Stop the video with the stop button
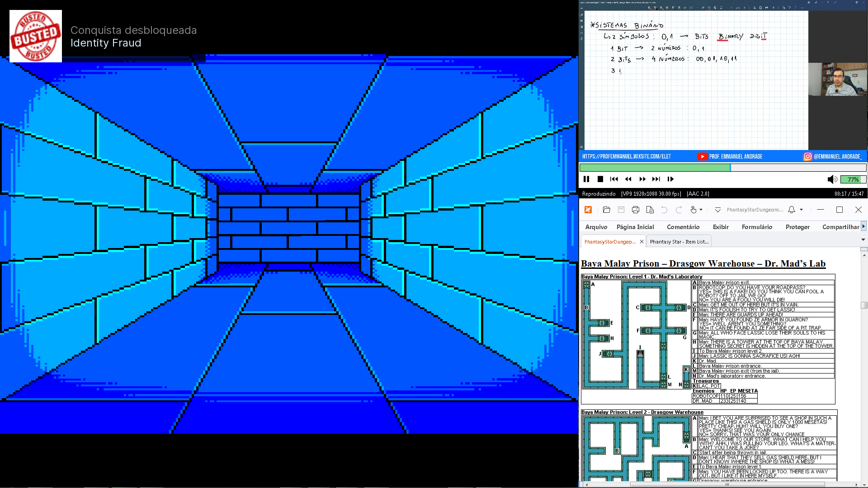 [600, 179]
